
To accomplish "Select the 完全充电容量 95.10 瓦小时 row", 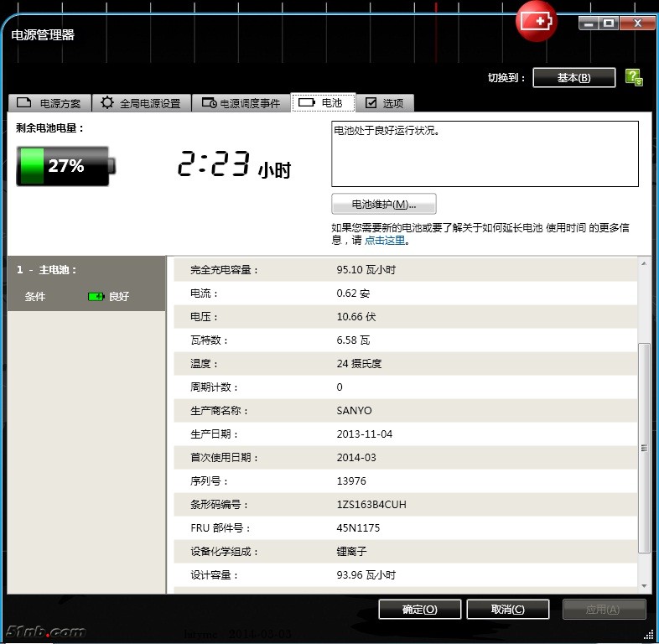I will (x=405, y=269).
